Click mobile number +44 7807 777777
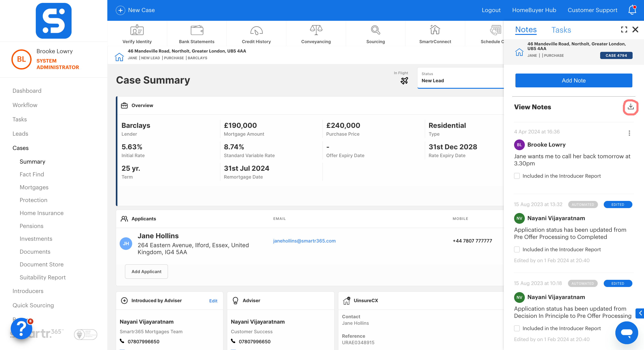The image size is (644, 350). click(472, 241)
